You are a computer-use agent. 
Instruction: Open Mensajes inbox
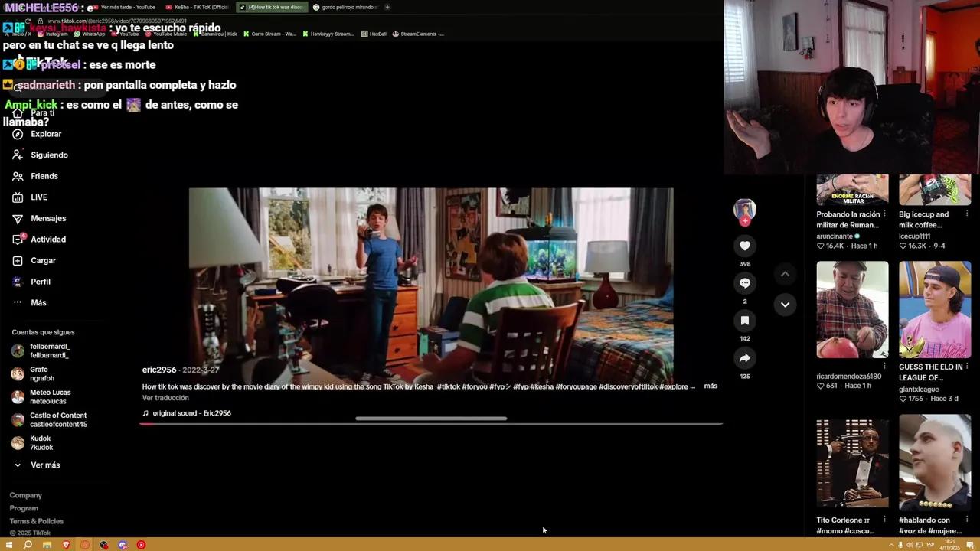click(x=39, y=218)
